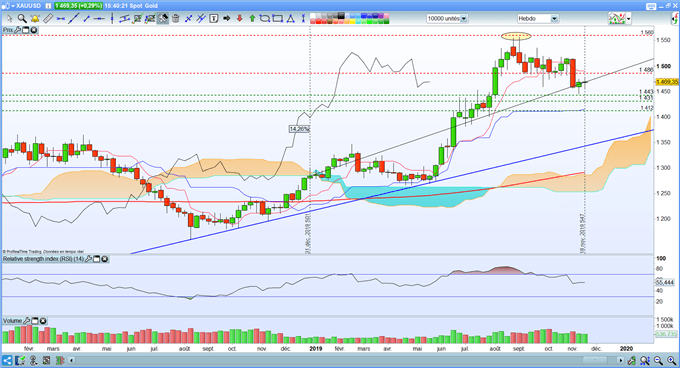The image size is (680, 368).
Task: Click the green price change badge 1 469,35
Action: [x=78, y=6]
